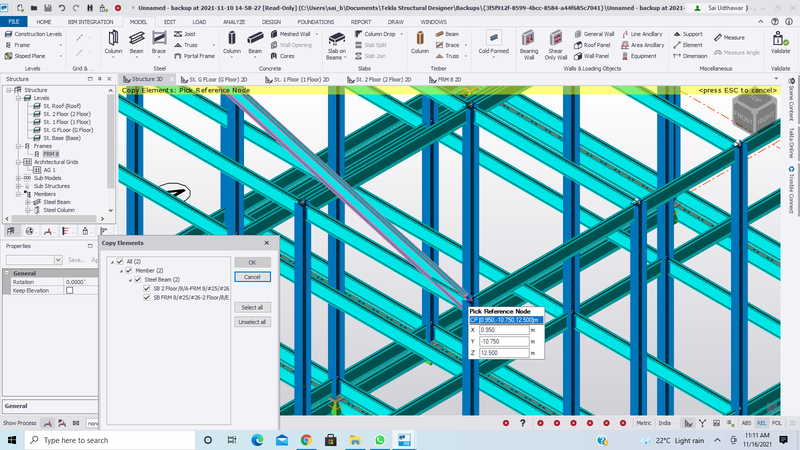Select the steel Brace tool
This screenshot has height=450, width=800.
click(x=159, y=42)
